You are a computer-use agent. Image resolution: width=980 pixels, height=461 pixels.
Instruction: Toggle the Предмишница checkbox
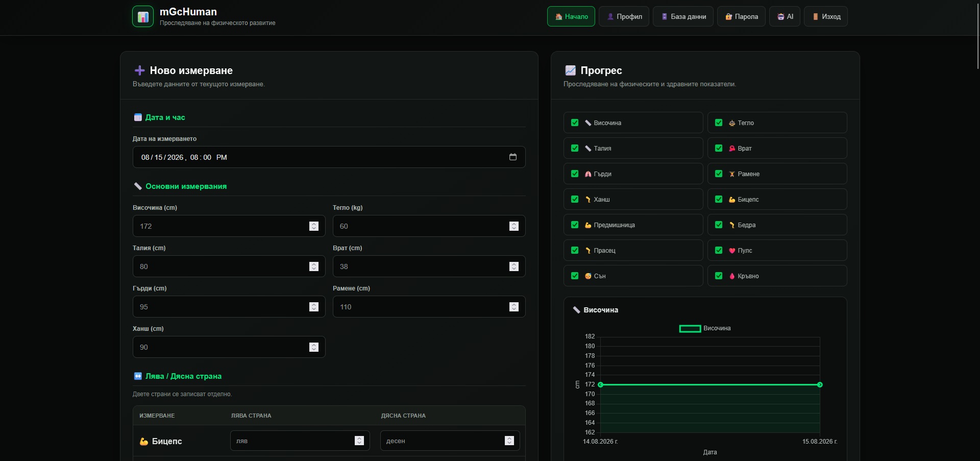575,225
